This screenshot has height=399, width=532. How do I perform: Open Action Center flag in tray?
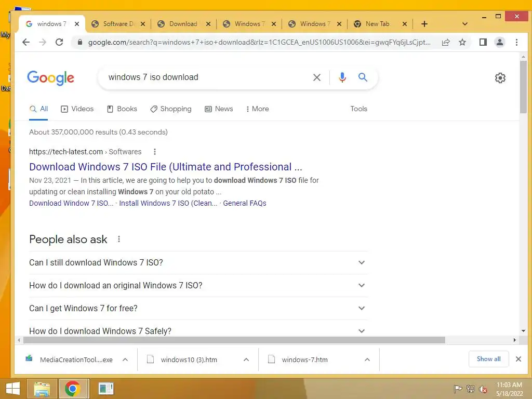pyautogui.click(x=458, y=389)
